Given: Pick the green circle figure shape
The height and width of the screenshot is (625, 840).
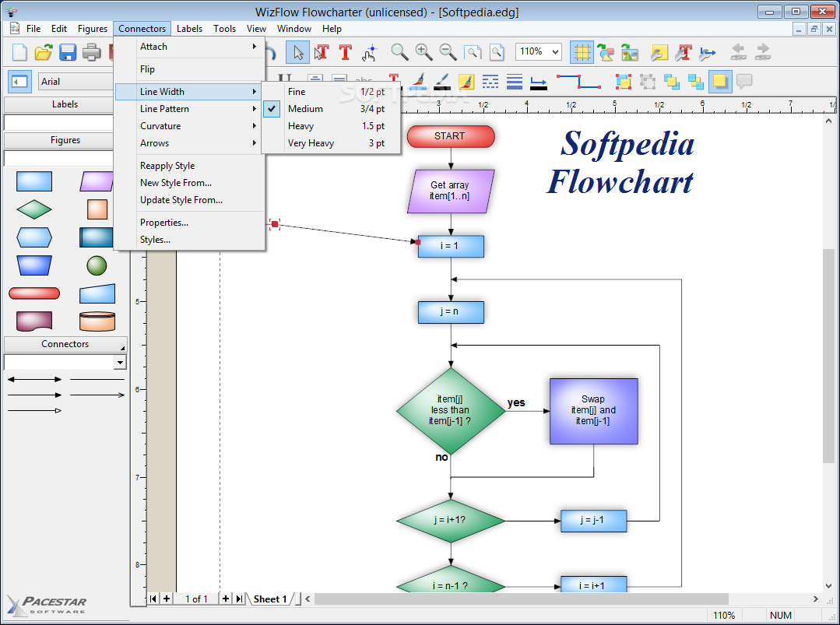Looking at the screenshot, I should pyautogui.click(x=97, y=265).
